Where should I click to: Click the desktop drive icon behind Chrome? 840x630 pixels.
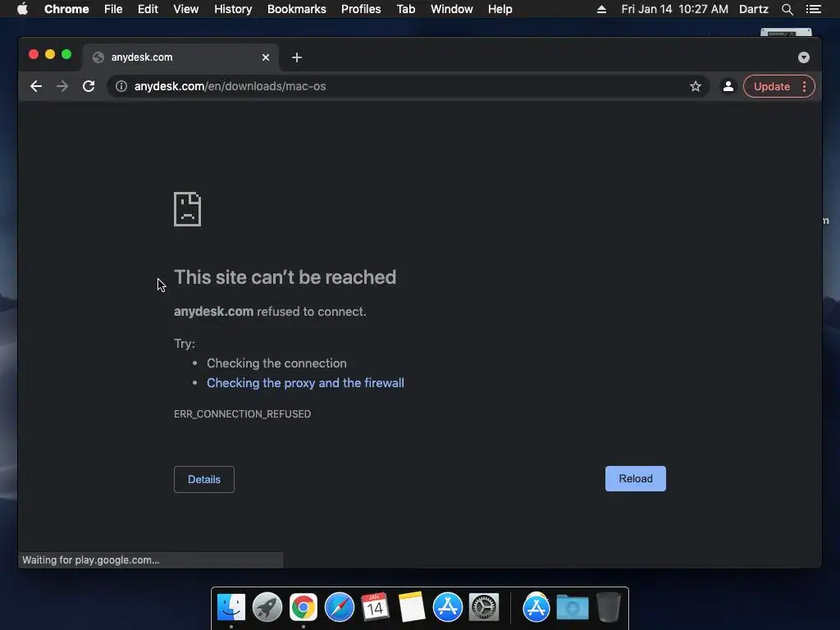pyautogui.click(x=786, y=33)
